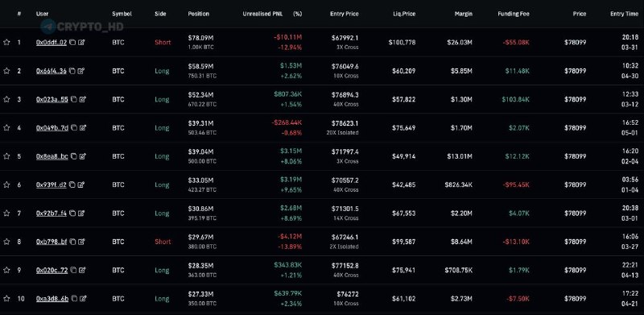Open user address 0xa3d8..6b

tap(52, 299)
